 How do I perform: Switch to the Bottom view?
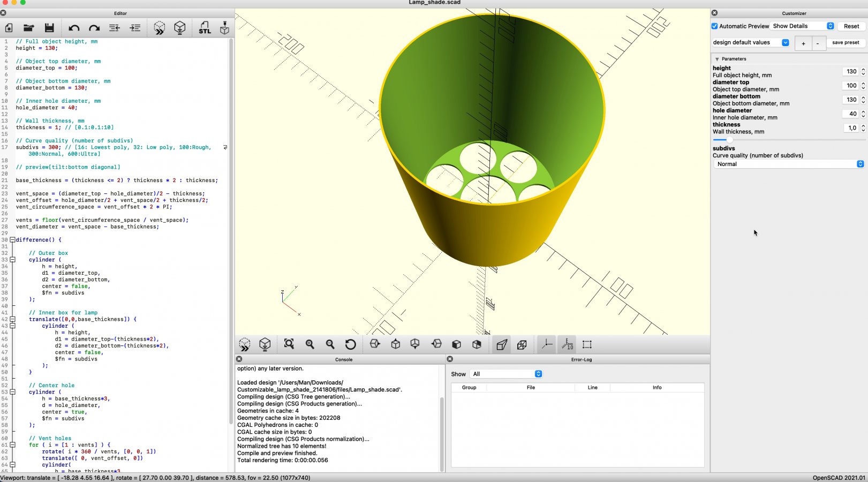point(415,344)
